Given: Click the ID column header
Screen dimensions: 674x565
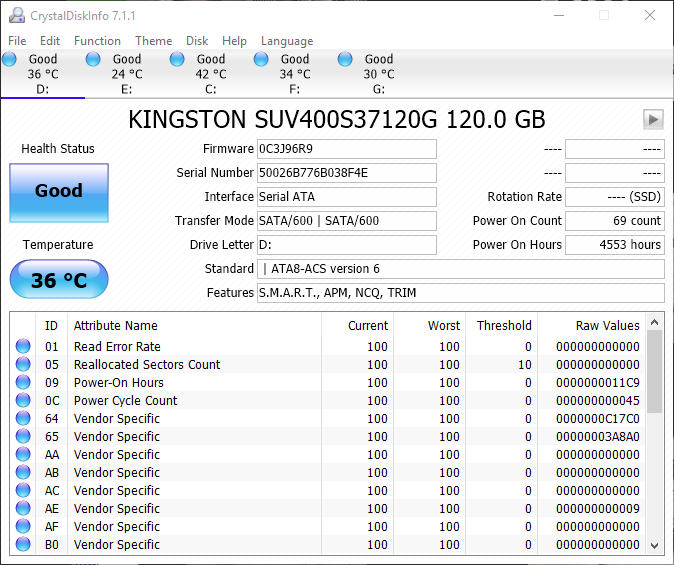Looking at the screenshot, I should (x=51, y=325).
